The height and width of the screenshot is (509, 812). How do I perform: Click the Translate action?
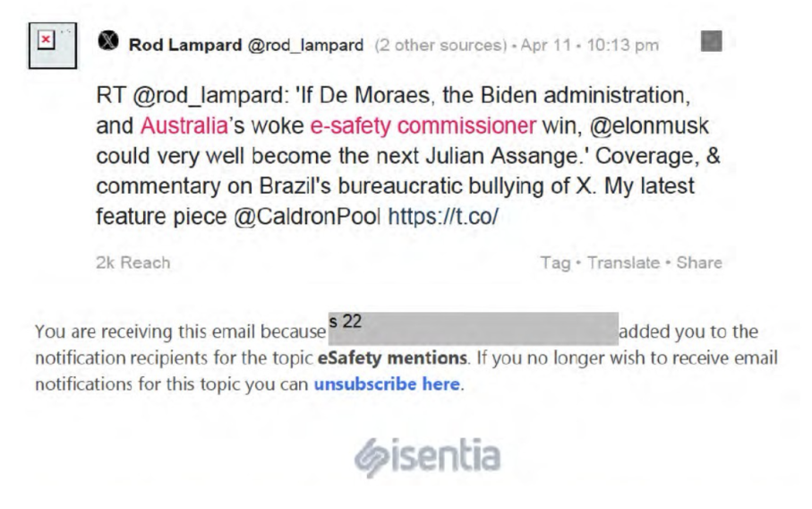tap(629, 263)
